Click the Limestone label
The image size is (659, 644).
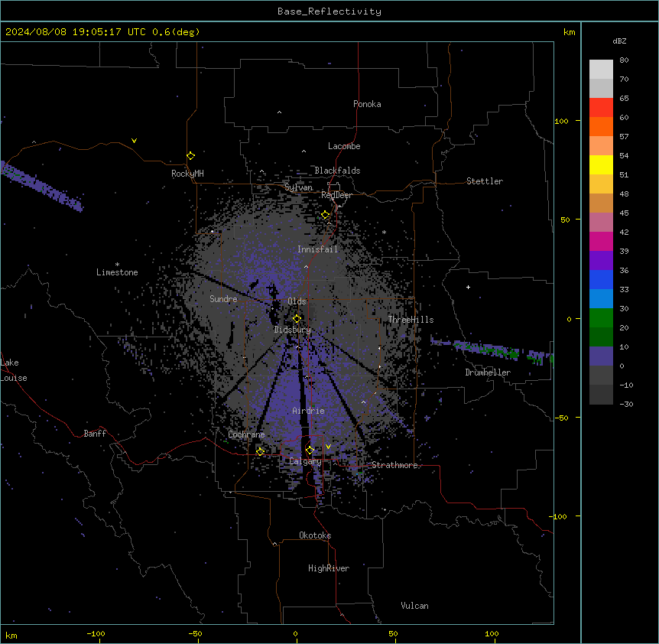(x=117, y=272)
